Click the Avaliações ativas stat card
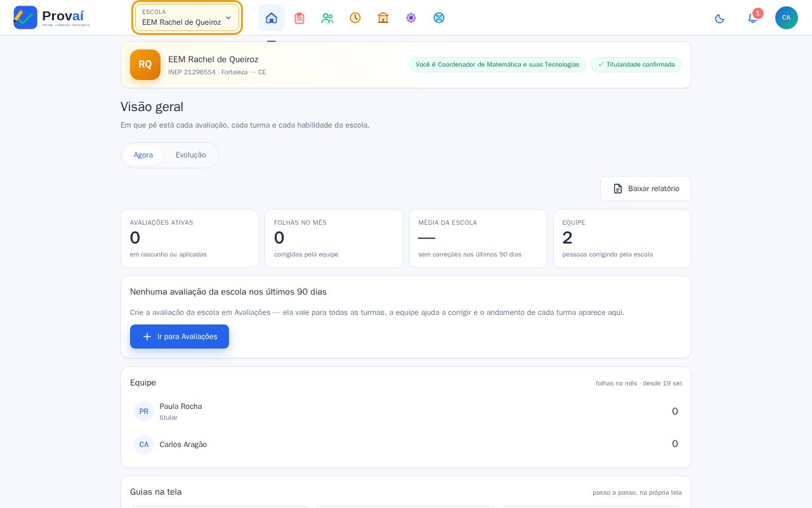The height and width of the screenshot is (508, 812). 190,239
